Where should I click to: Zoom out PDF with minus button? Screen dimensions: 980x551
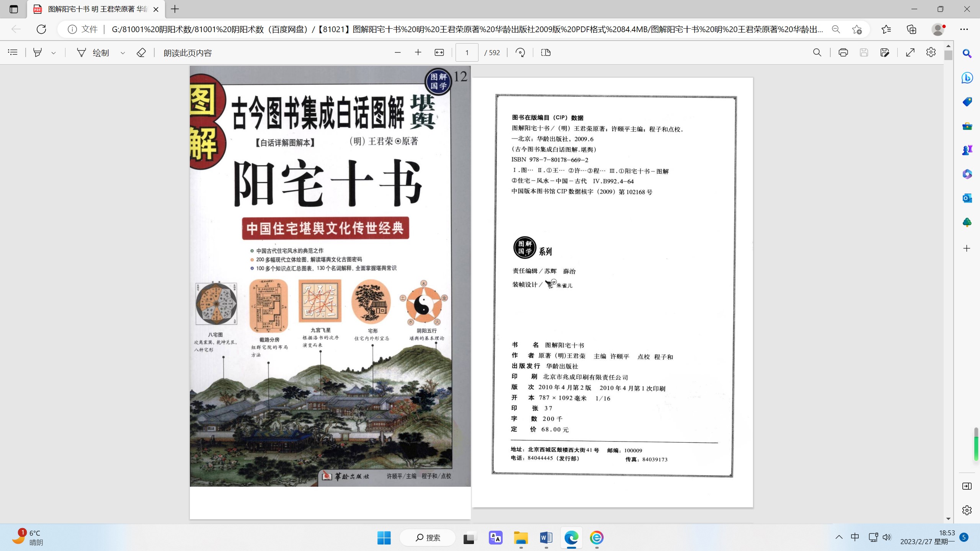pos(397,52)
